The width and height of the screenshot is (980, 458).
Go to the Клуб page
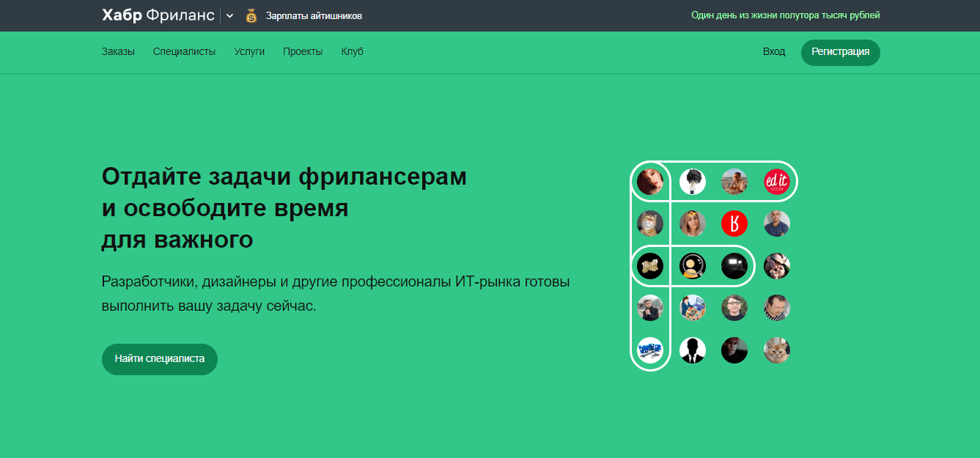coord(353,51)
